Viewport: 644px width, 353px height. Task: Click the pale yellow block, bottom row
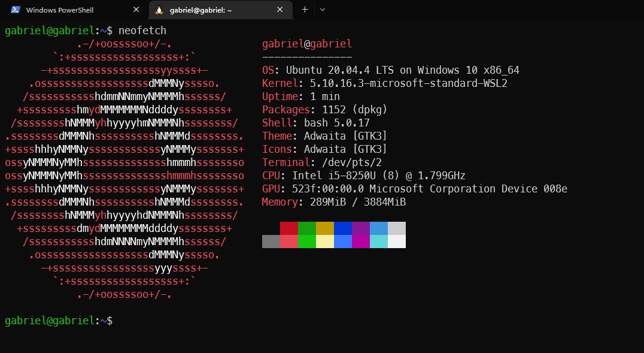325,242
